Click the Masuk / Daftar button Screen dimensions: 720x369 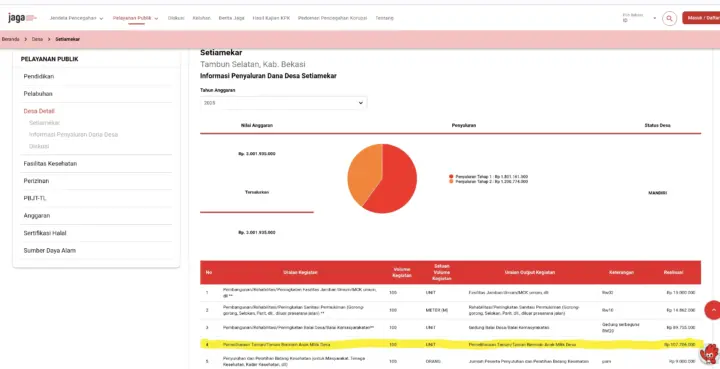701,18
